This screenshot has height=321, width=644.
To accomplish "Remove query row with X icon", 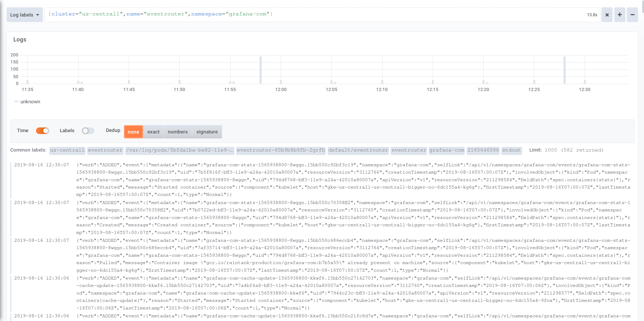I will (607, 15).
